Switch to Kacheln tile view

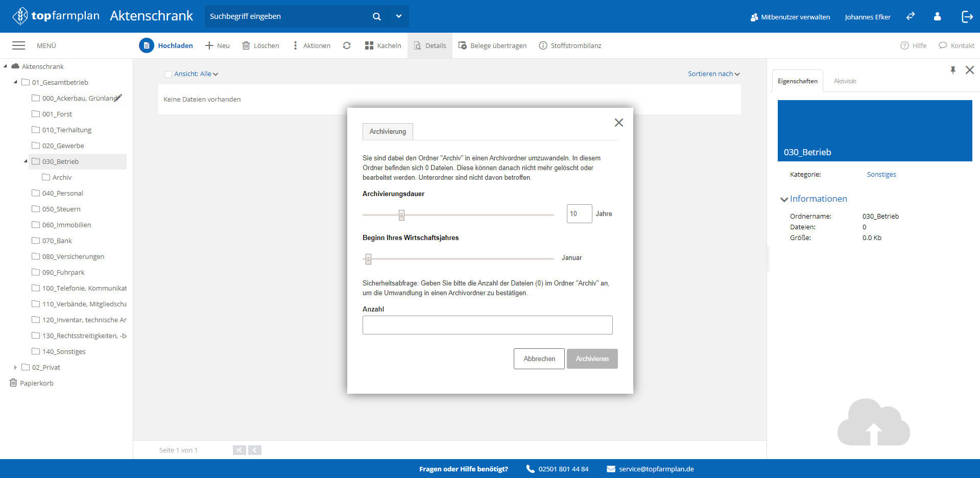[x=383, y=45]
